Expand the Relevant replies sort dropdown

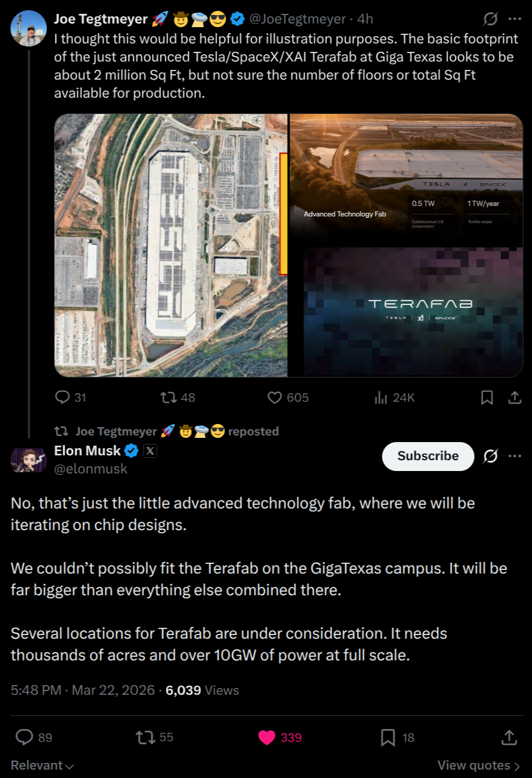click(x=42, y=765)
